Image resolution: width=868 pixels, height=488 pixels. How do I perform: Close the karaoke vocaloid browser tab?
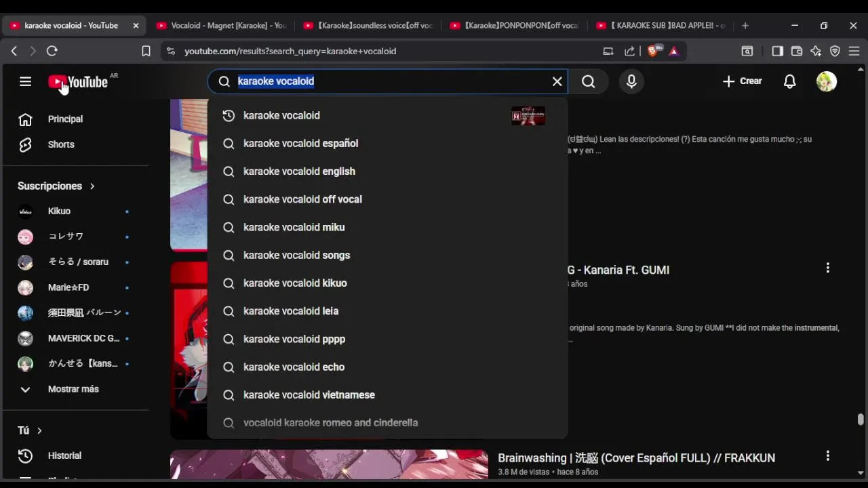coord(136,26)
